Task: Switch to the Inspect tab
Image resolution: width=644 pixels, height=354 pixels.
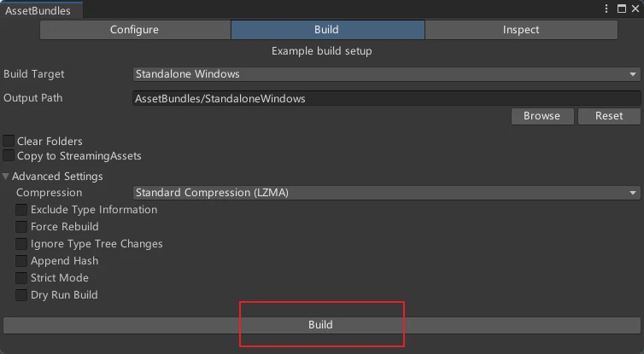Action: (x=521, y=30)
